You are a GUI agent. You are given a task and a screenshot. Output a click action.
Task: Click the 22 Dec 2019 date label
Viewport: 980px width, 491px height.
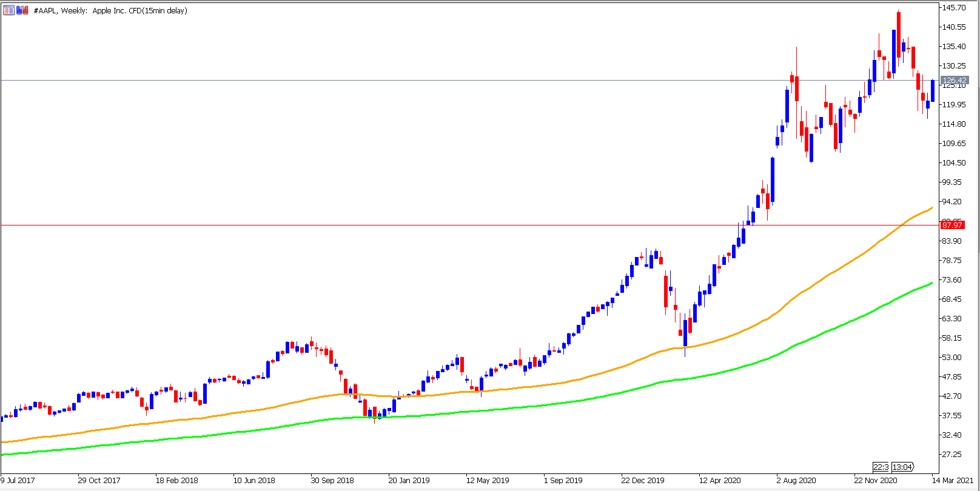point(643,480)
